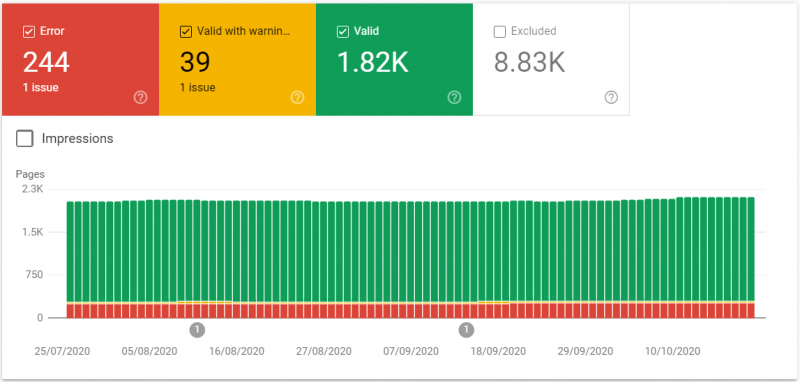Click the 29/09/2020 date label
Screen dimensions: 800x382
tap(585, 351)
